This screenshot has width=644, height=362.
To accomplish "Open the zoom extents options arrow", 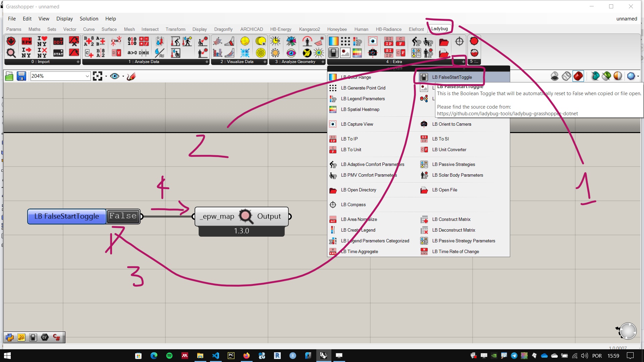I will pos(106,76).
